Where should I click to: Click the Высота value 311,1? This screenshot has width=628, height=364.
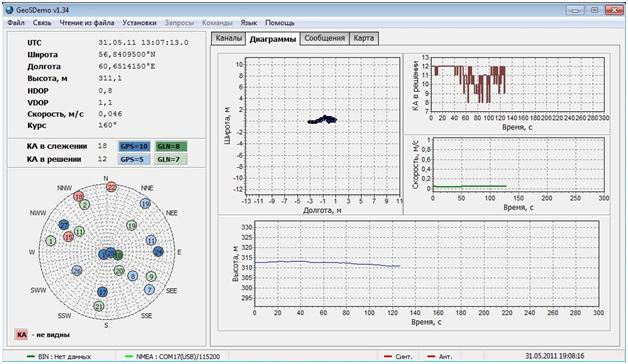[x=110, y=78]
